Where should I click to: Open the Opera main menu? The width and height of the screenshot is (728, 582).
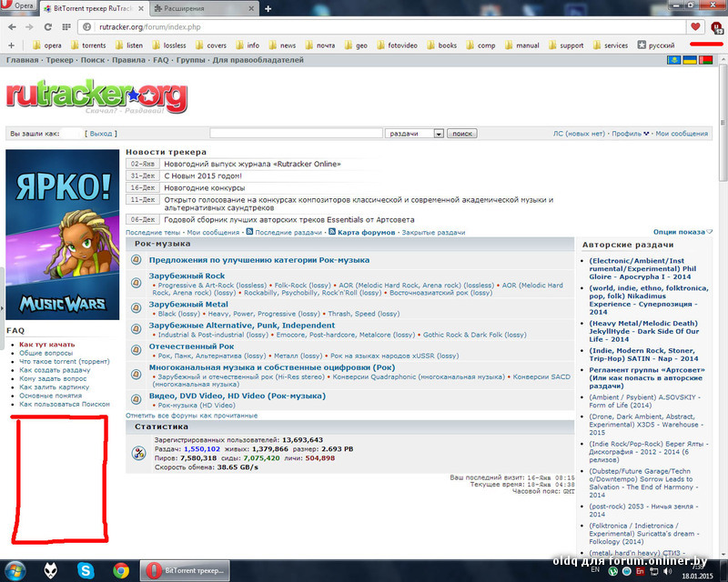(x=18, y=6)
